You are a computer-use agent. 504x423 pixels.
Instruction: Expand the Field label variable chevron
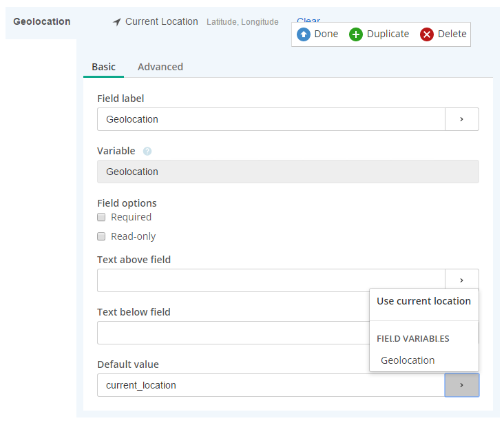462,119
